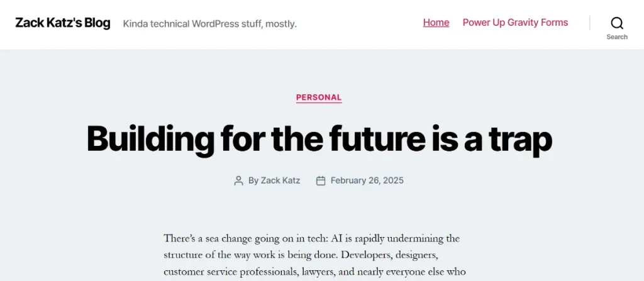Visit the Zack Katz author link
Viewport: 644px width, 281px height.
click(x=280, y=180)
